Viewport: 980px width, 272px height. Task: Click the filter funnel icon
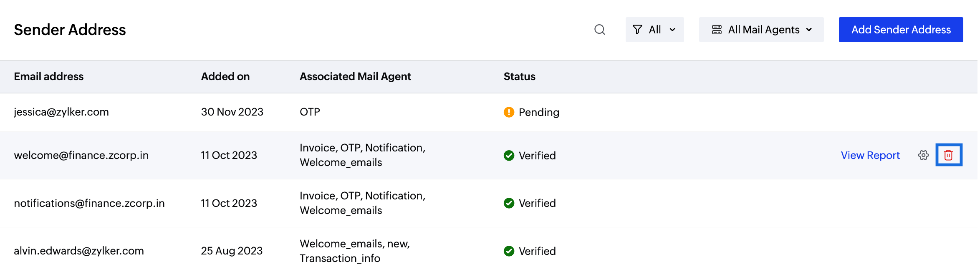[x=637, y=30]
